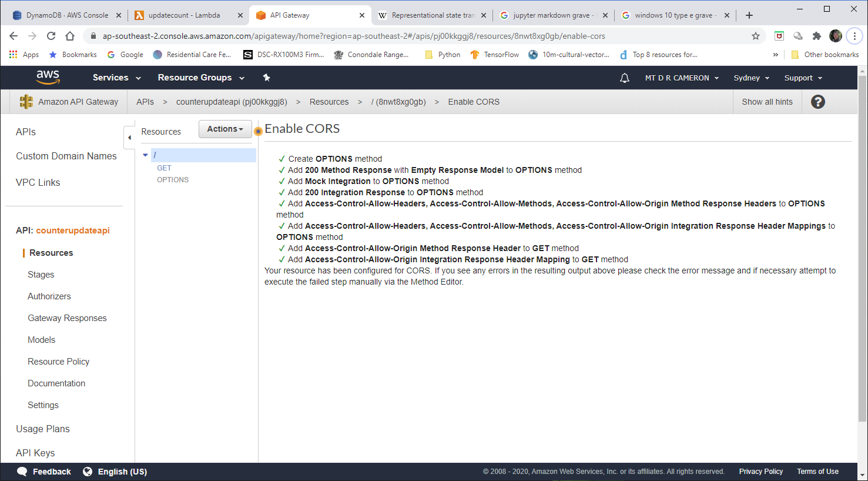Select the OPTIONS method in resource tree
Viewport: 868px width, 481px height.
coord(173,180)
